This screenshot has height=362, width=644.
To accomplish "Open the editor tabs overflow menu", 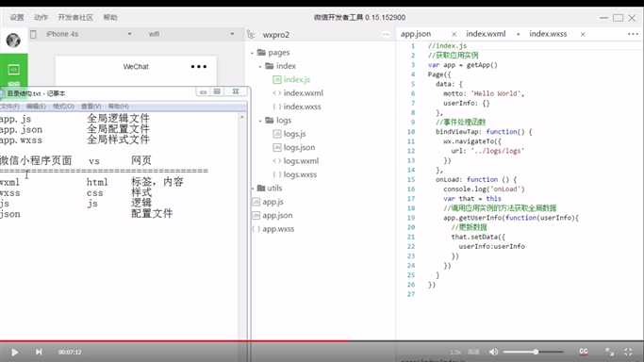I will (633, 34).
